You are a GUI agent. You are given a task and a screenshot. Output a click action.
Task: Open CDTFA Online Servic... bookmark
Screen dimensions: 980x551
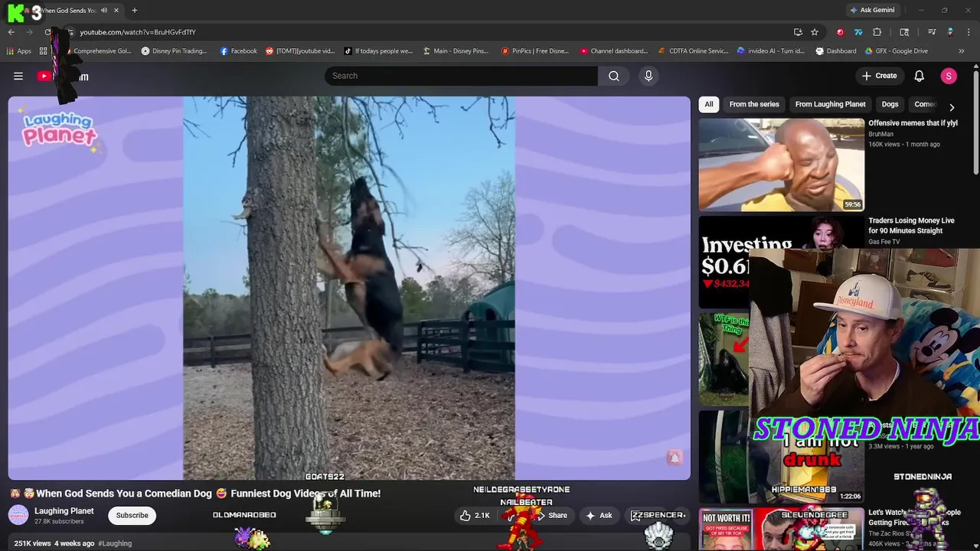(x=693, y=51)
